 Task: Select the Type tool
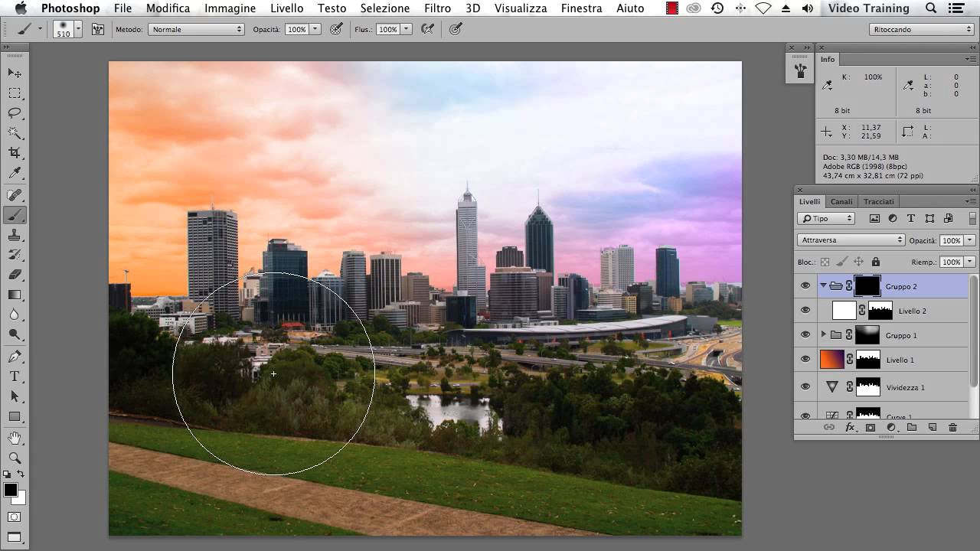15,377
